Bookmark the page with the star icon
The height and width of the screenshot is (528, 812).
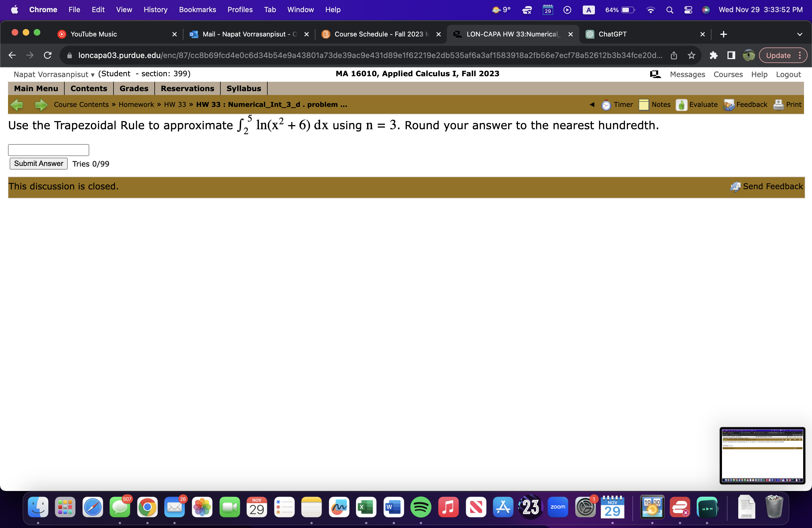pyautogui.click(x=691, y=55)
